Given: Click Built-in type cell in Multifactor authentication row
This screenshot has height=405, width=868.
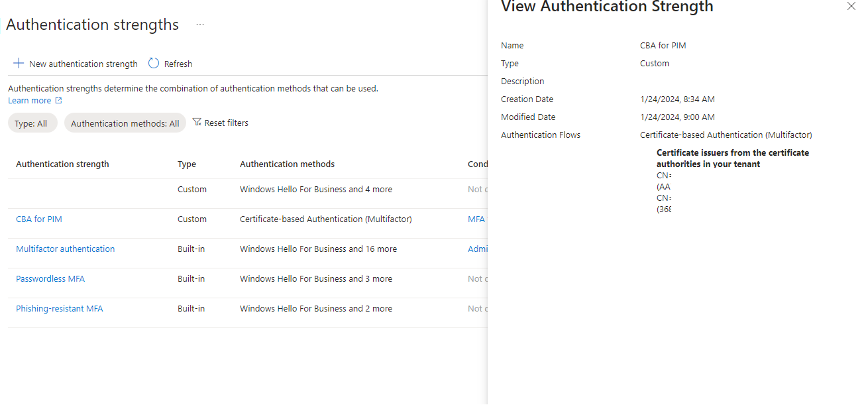Looking at the screenshot, I should click(x=191, y=249).
